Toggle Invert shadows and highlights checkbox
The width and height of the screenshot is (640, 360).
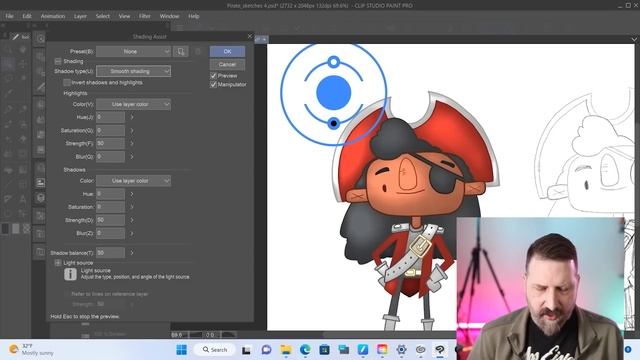67,82
